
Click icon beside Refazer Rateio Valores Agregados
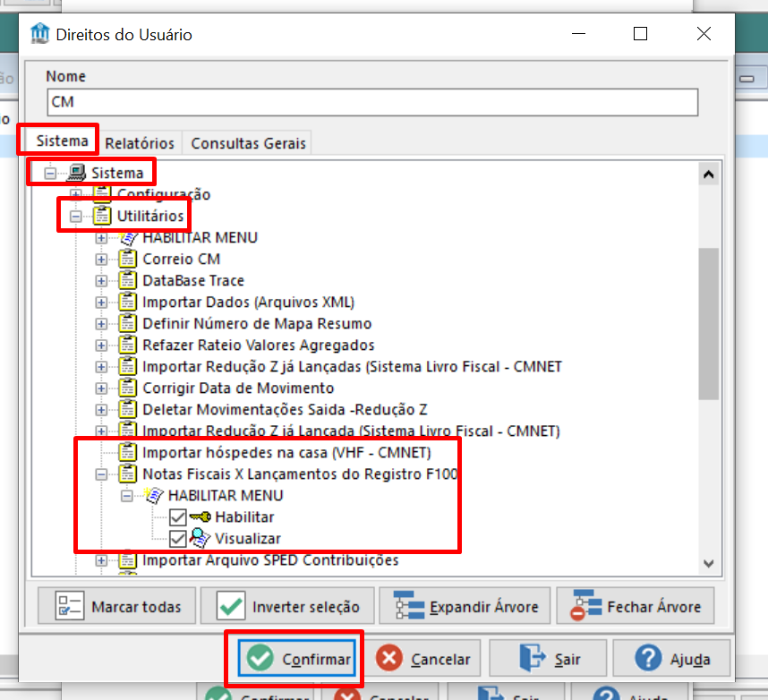127,345
